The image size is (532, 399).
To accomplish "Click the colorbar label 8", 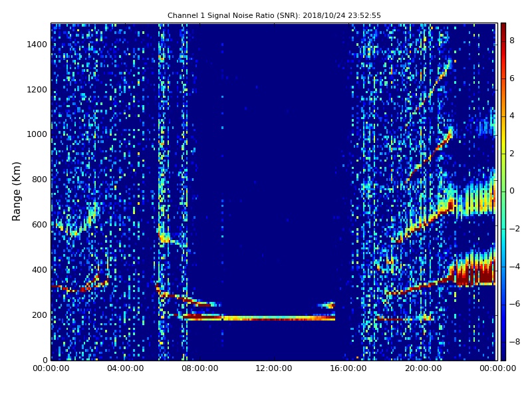I will 512,41.
